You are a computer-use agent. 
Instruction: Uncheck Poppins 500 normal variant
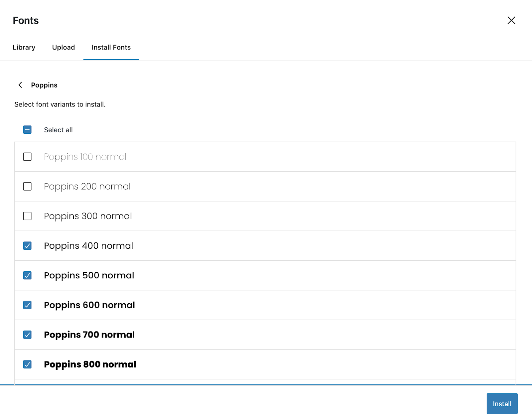tap(27, 275)
